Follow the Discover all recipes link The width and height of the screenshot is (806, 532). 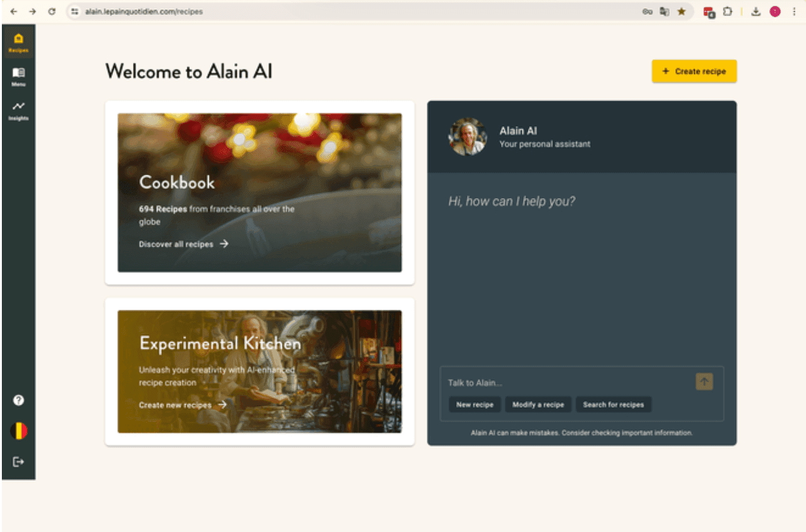click(x=184, y=244)
